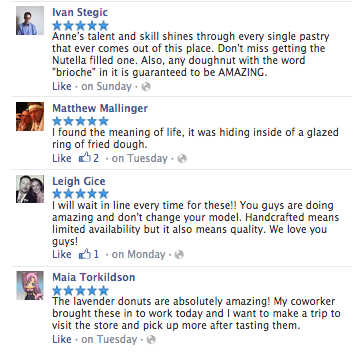Open the 'on Sunday' timestamp link

[x=106, y=86]
